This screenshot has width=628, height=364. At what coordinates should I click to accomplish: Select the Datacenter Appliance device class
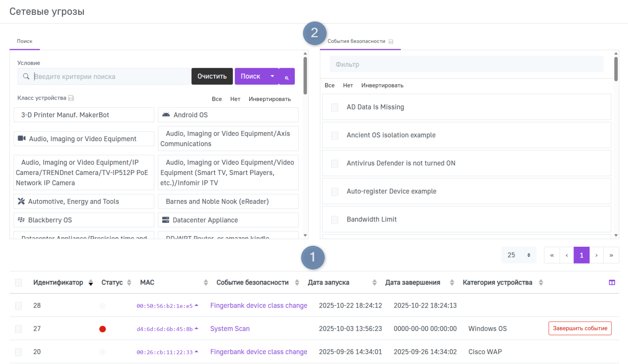click(x=228, y=220)
